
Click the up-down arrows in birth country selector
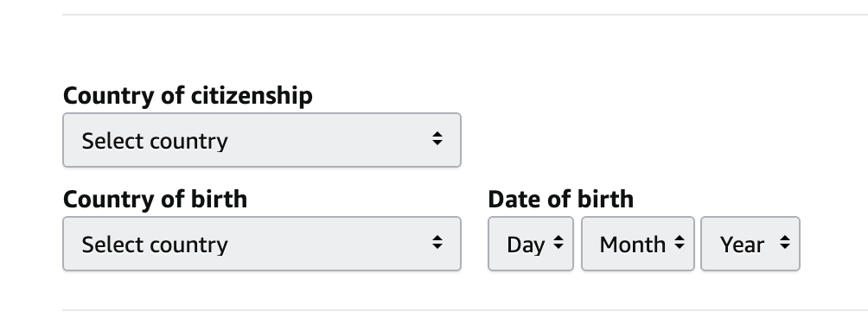pyautogui.click(x=437, y=242)
